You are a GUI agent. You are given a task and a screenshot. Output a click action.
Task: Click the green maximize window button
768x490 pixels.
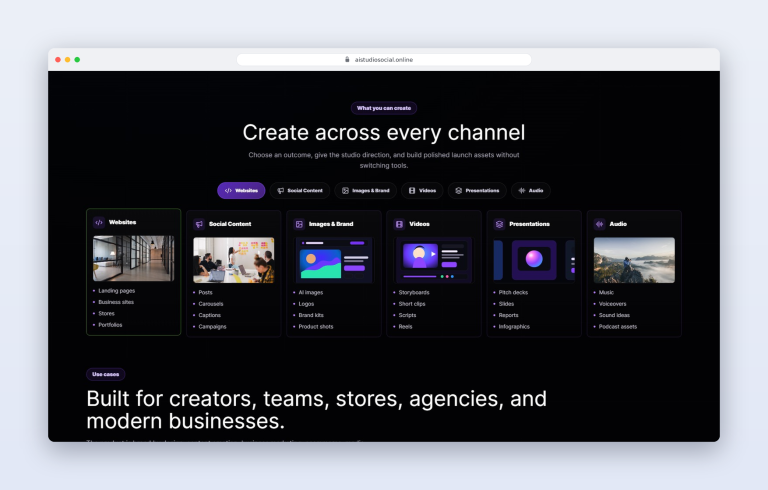click(x=77, y=60)
